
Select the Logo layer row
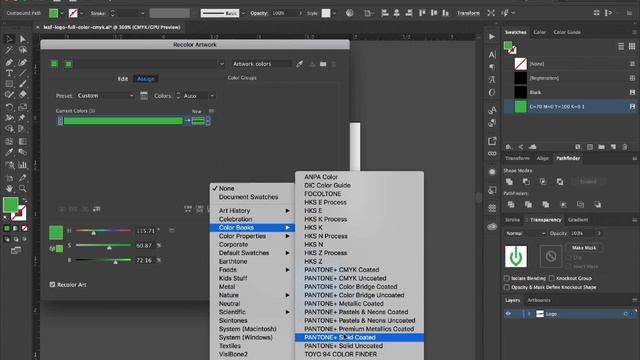pyautogui.click(x=569, y=314)
